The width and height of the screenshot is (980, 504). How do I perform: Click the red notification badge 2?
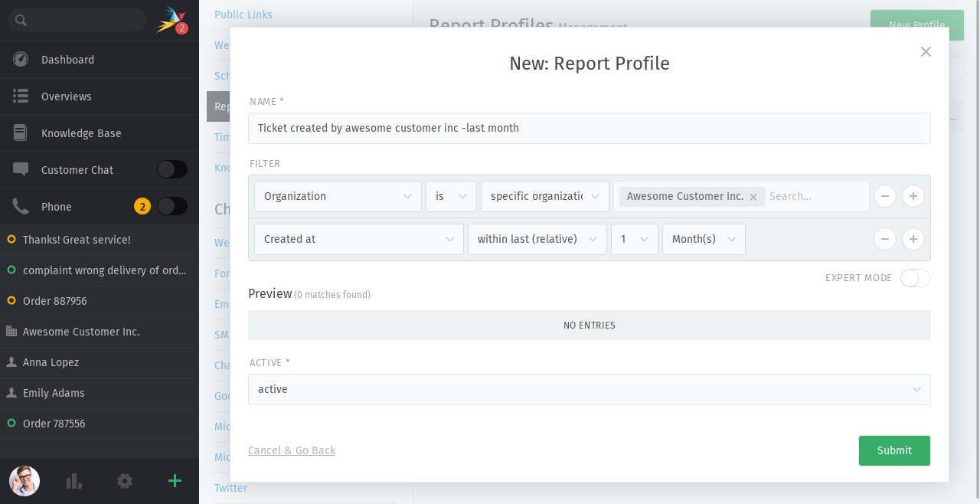pos(181,28)
